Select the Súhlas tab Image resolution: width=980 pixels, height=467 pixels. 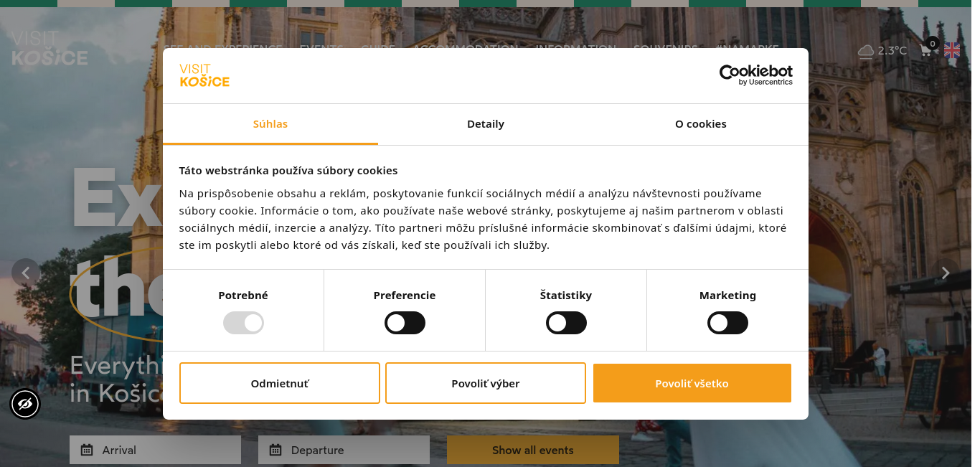(x=270, y=124)
